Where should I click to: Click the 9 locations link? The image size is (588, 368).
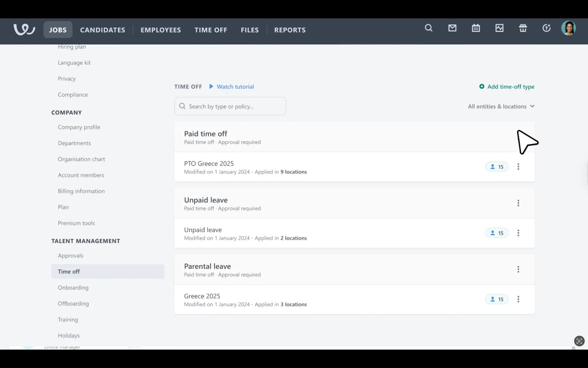(x=294, y=172)
